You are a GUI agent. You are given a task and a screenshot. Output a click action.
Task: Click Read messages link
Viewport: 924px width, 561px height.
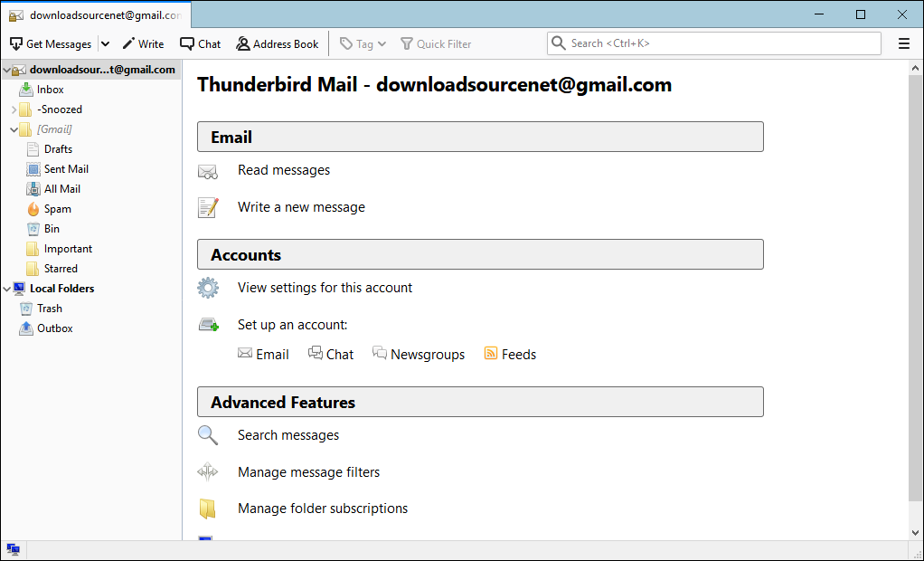click(284, 170)
